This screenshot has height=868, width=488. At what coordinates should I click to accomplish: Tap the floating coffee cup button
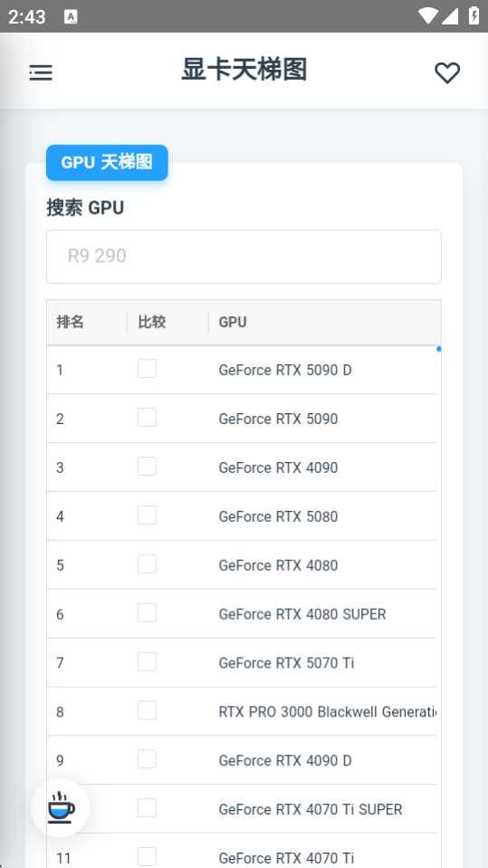coord(60,807)
